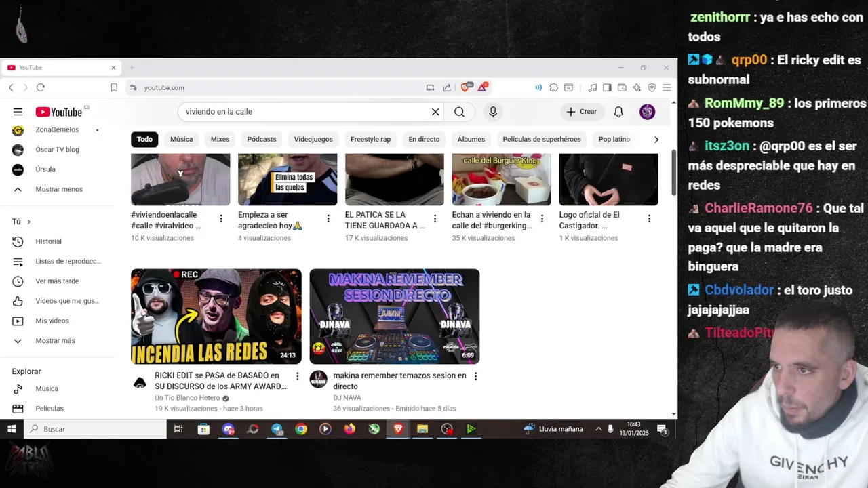Open browser extensions puzzle icon

pyautogui.click(x=554, y=87)
